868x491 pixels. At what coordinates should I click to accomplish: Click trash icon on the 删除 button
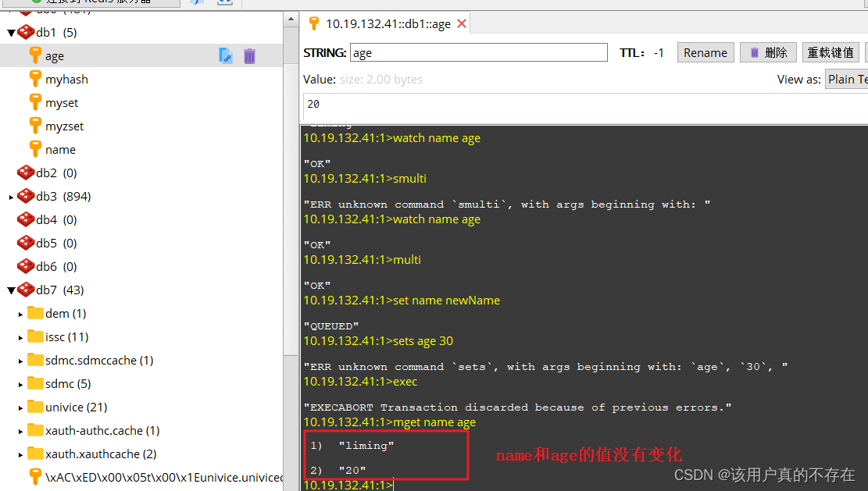coord(754,52)
